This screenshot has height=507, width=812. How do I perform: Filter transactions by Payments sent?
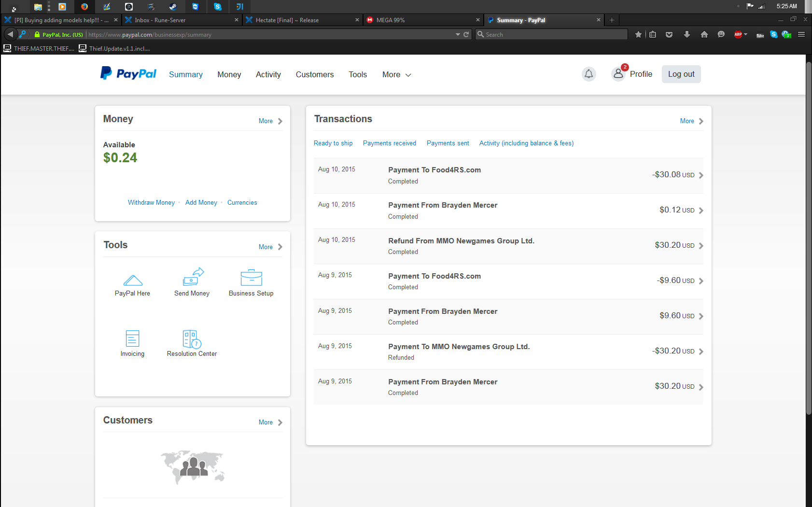448,143
